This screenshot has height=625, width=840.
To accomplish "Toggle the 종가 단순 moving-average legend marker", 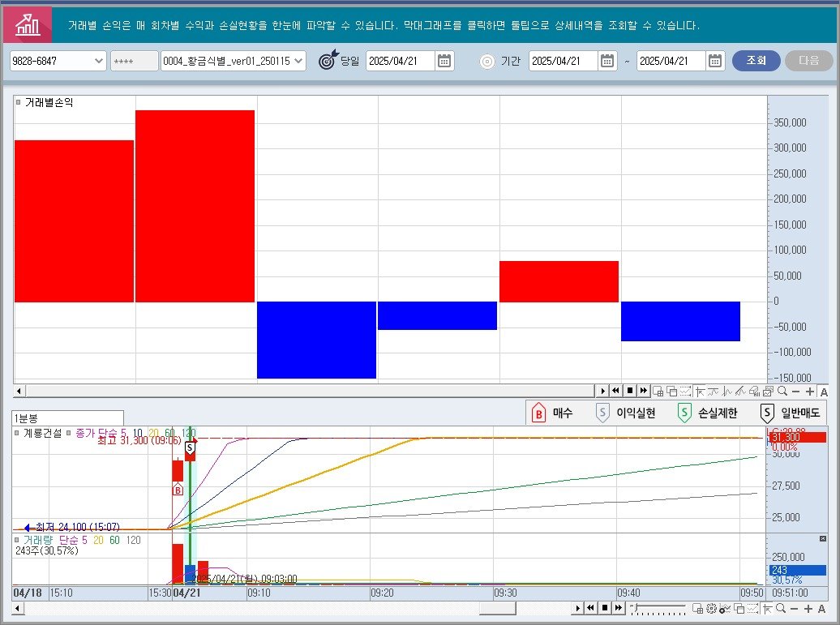I will point(69,433).
